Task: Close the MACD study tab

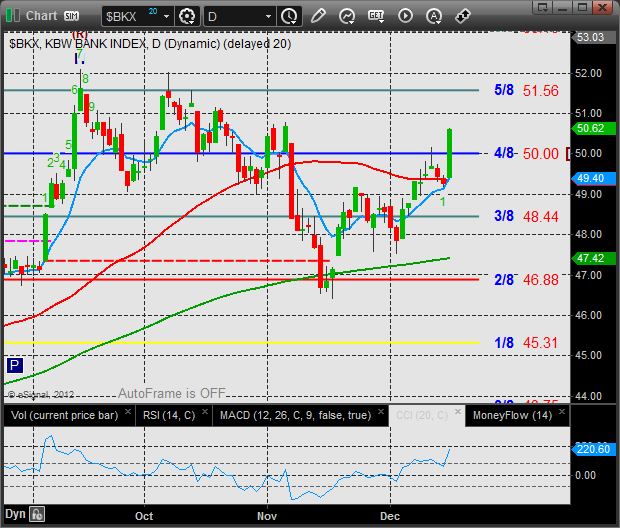Action: tap(381, 412)
